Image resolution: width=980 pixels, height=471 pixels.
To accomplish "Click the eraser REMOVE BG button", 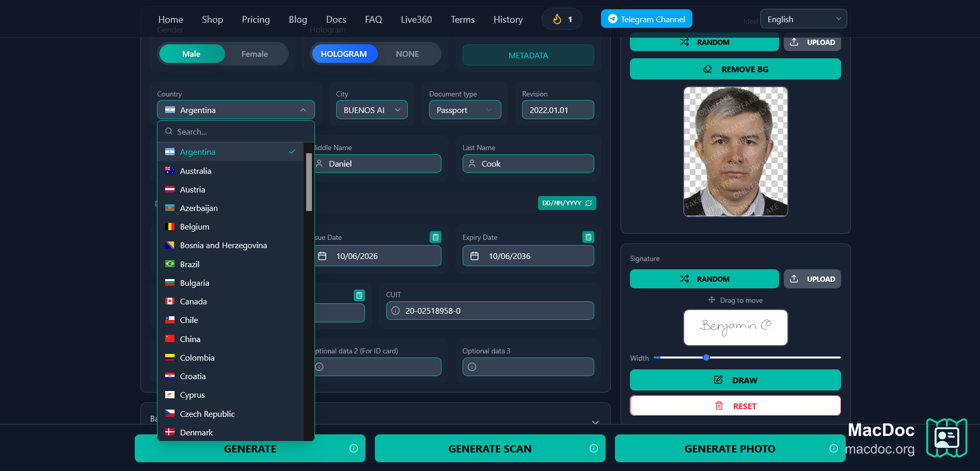I will [x=735, y=69].
